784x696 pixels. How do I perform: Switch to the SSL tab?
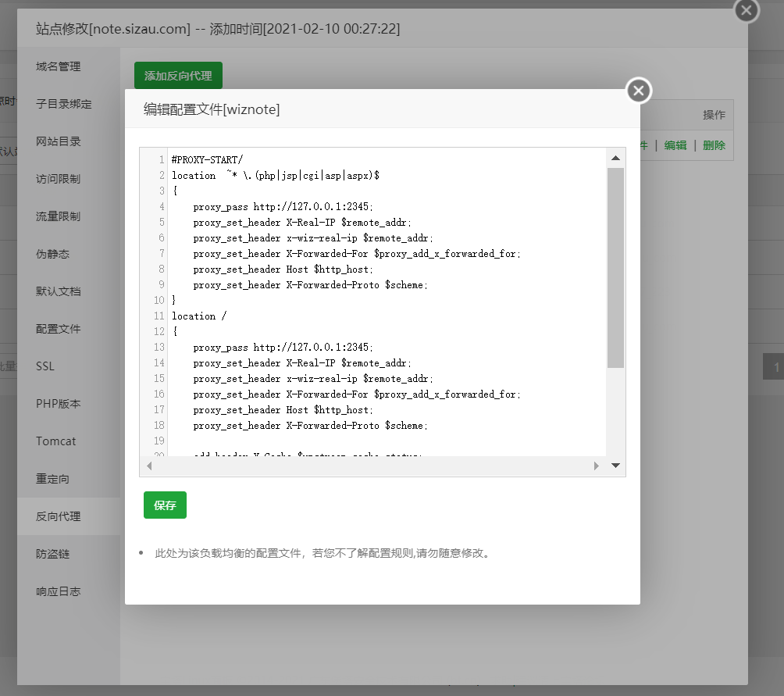tap(45, 366)
